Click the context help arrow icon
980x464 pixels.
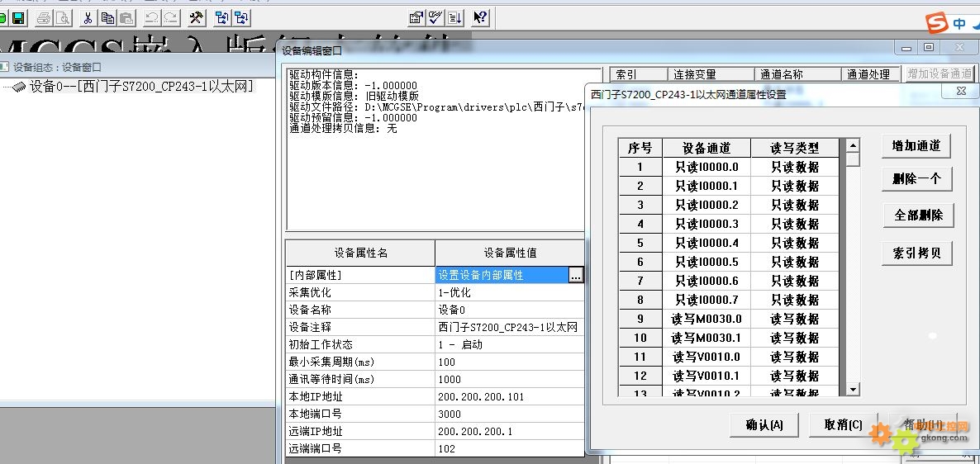click(x=480, y=17)
